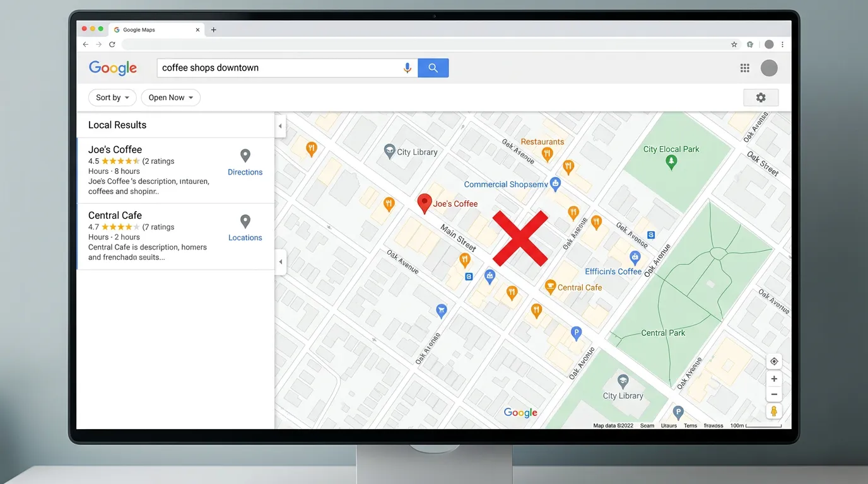Click the browser extensions icon
Viewport: 868px width, 484px height.
tap(750, 45)
